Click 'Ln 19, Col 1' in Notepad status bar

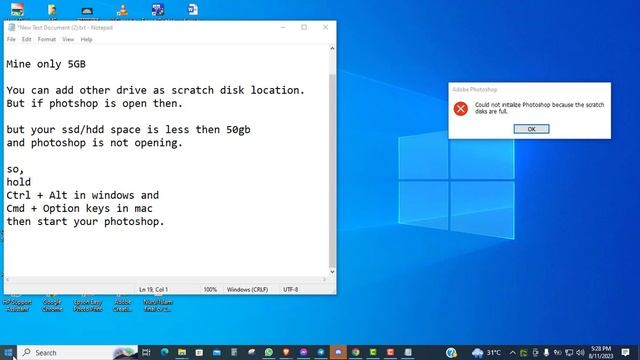coord(153,289)
